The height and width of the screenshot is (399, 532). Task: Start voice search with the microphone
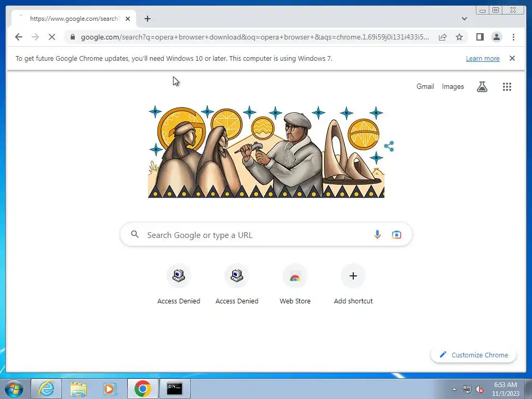[x=377, y=234]
